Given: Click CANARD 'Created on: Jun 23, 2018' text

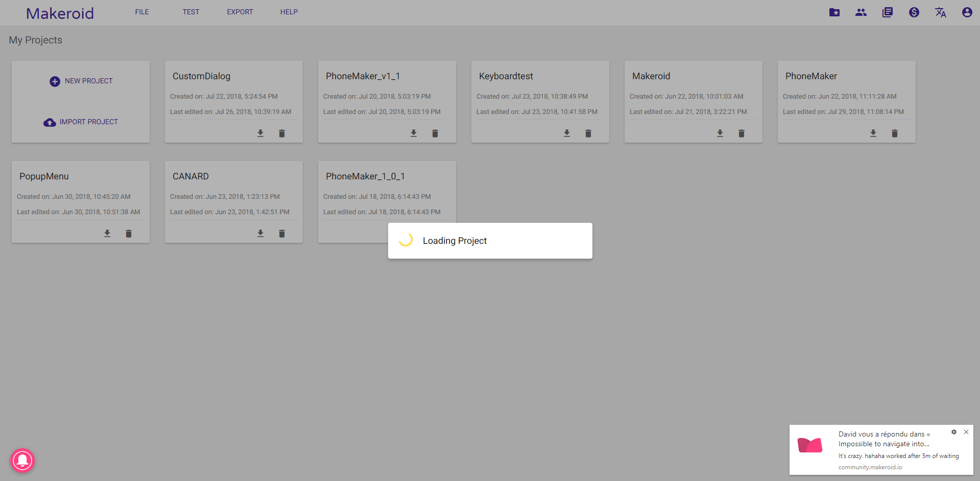Looking at the screenshot, I should (225, 197).
